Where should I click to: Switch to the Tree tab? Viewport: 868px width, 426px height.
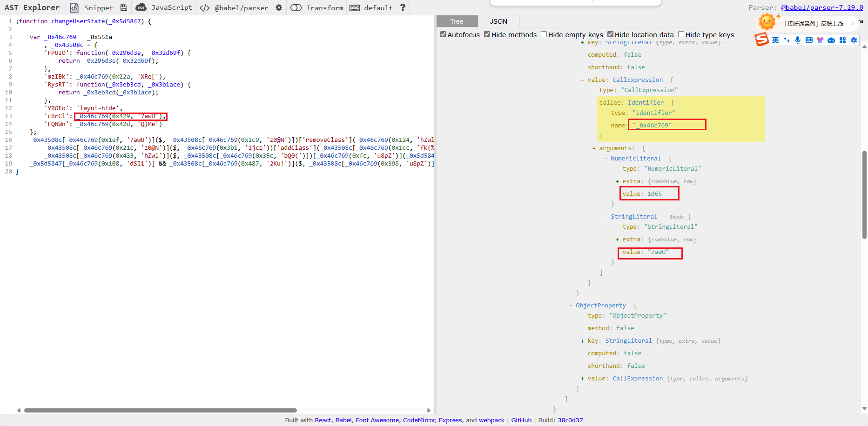(457, 21)
